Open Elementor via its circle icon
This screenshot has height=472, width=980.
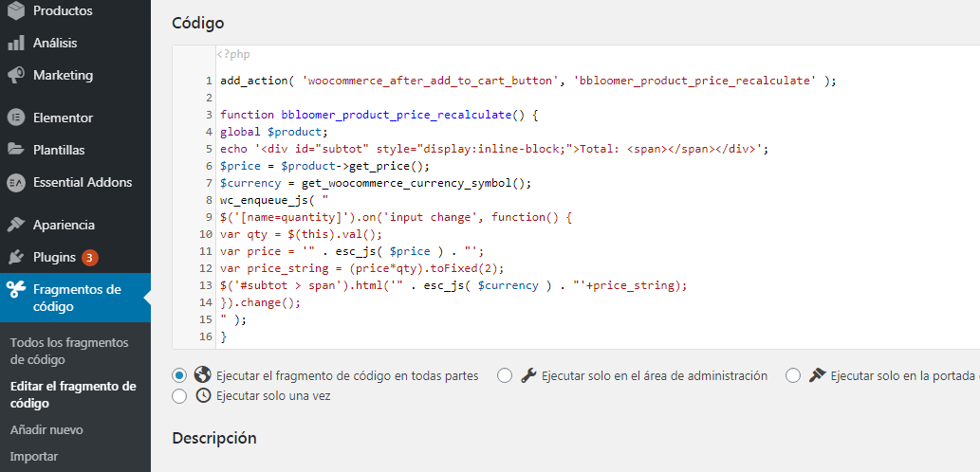point(16,118)
